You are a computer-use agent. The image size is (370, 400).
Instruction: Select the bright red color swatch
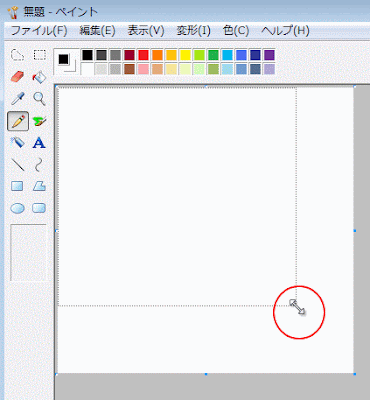pyautogui.click(x=143, y=55)
